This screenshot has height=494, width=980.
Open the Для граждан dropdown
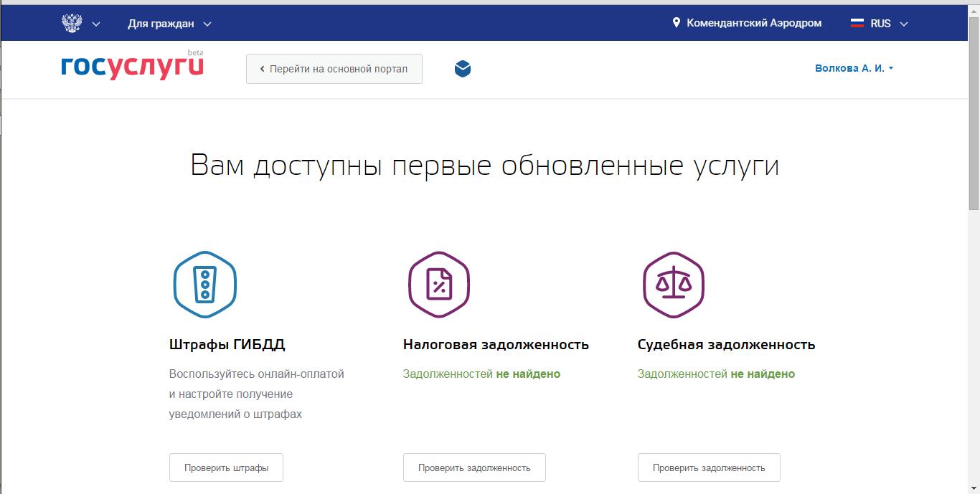(x=169, y=24)
